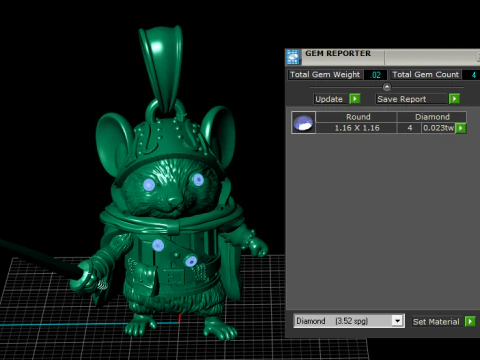Close the Gem Reporter panel
The height and width of the screenshot is (360, 480).
coord(478,56)
